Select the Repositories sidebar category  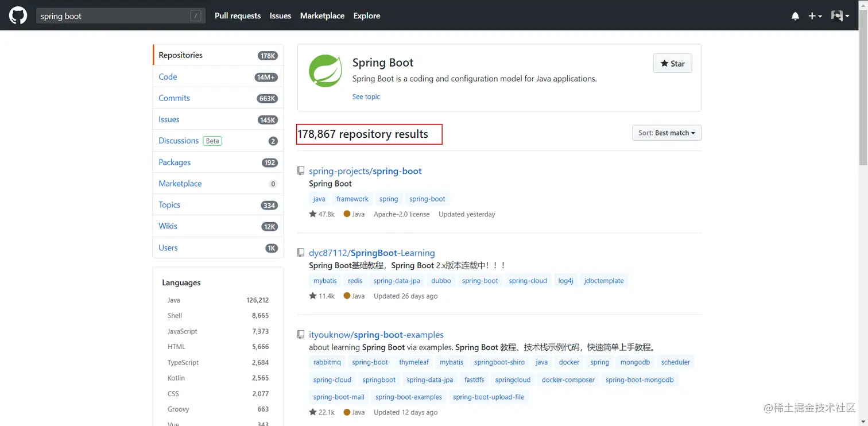pyautogui.click(x=218, y=55)
